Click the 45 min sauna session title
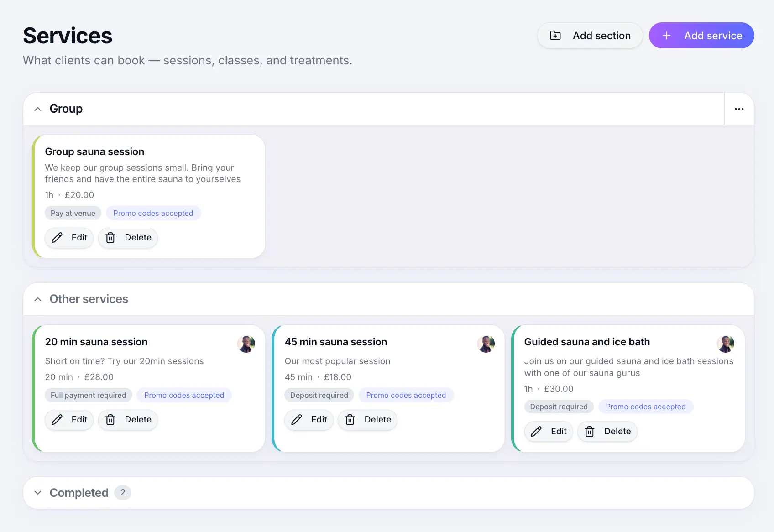 click(336, 342)
